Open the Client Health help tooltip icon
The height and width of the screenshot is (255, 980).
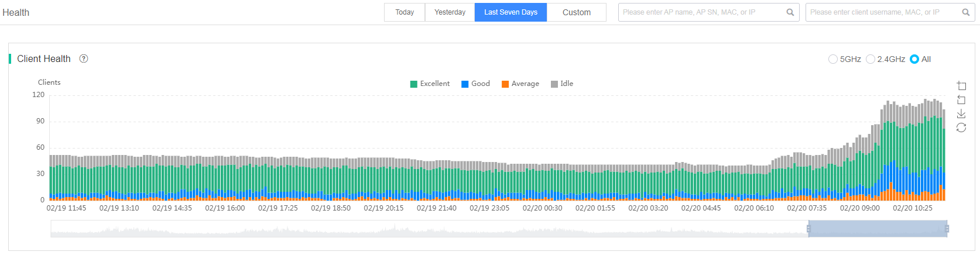84,58
